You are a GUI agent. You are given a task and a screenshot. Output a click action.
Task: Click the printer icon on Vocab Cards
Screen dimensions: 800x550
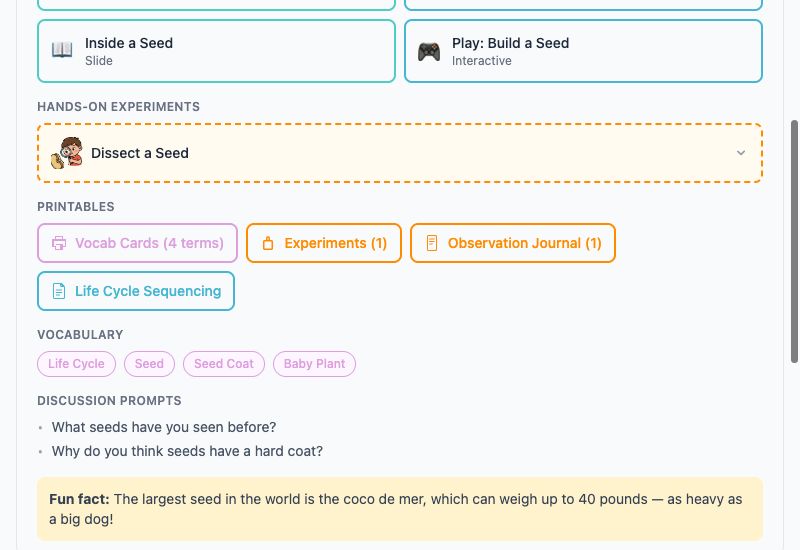[59, 243]
